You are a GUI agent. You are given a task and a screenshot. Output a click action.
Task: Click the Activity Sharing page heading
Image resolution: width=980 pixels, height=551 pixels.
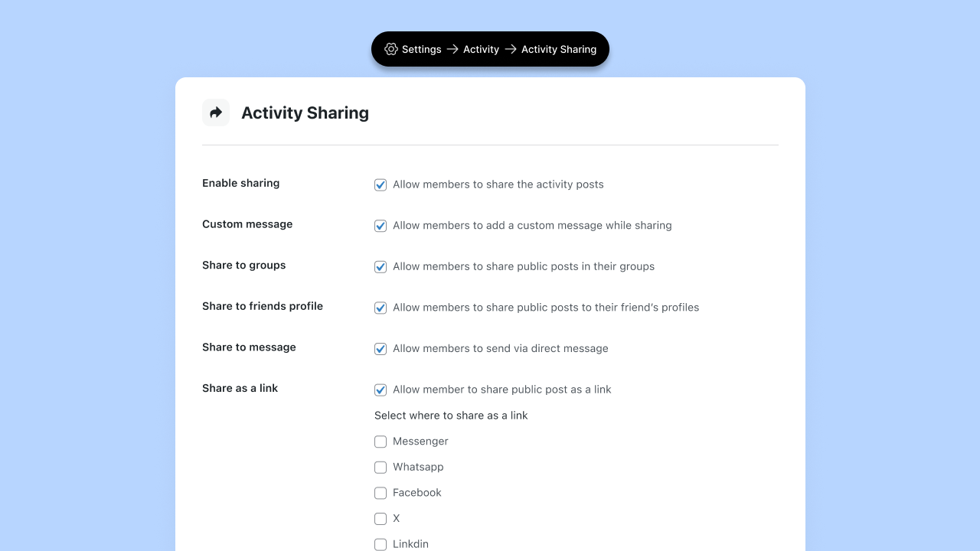click(x=305, y=112)
